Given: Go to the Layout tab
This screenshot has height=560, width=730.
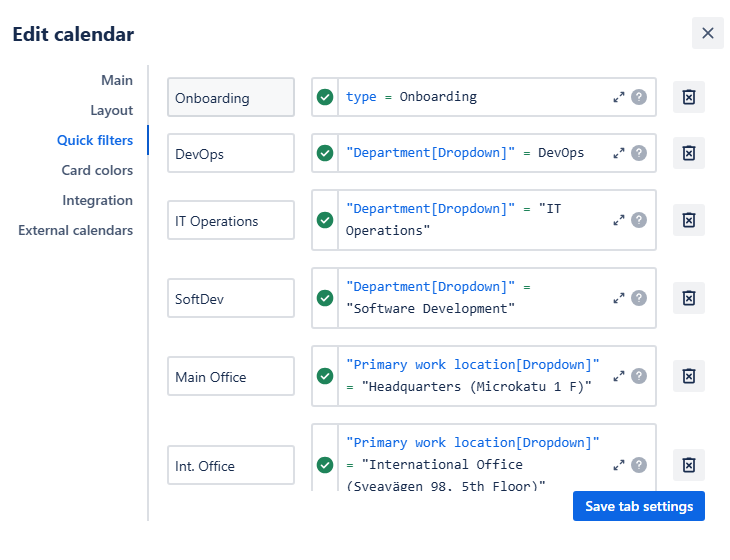Looking at the screenshot, I should [x=111, y=110].
